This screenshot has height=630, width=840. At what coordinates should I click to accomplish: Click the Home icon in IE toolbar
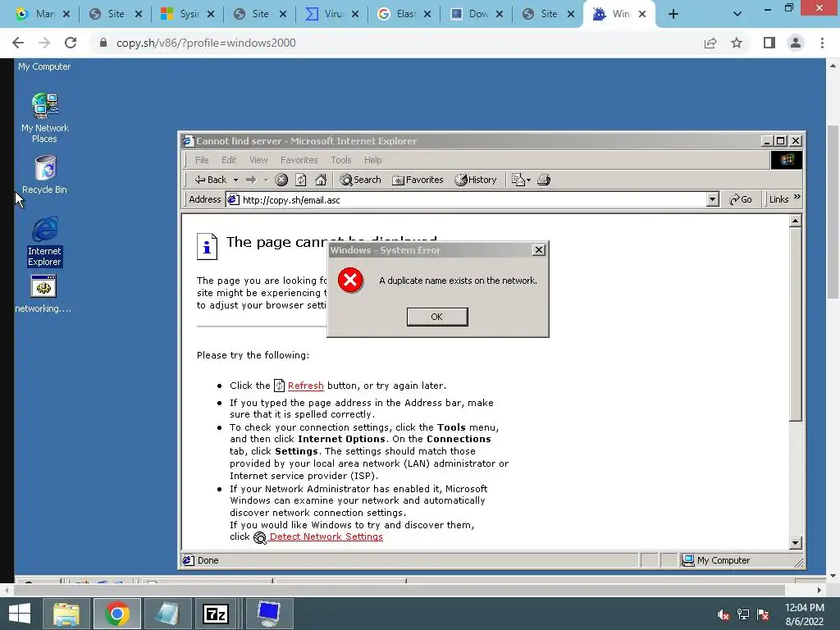coord(321,180)
